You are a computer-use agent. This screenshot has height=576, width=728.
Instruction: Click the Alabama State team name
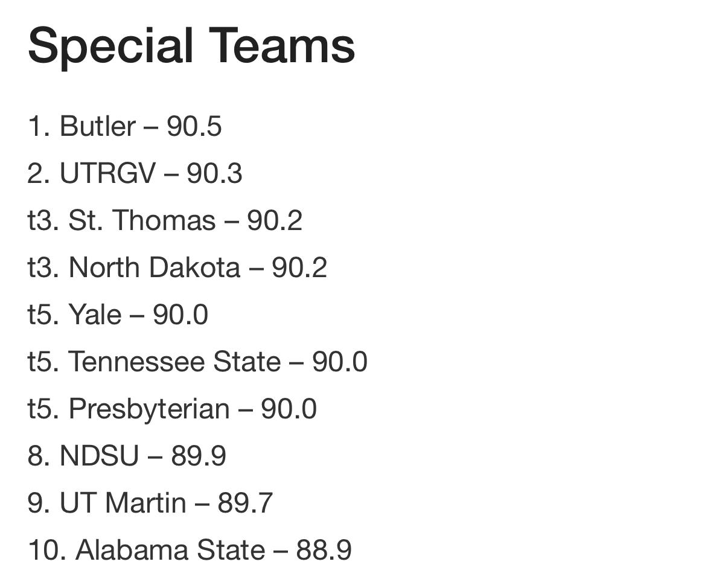click(170, 550)
